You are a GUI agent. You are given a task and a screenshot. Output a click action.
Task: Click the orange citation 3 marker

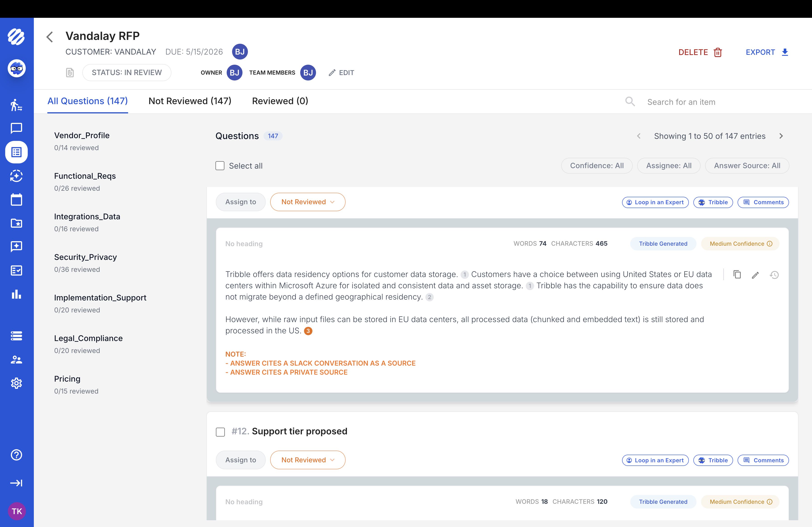pos(308,331)
